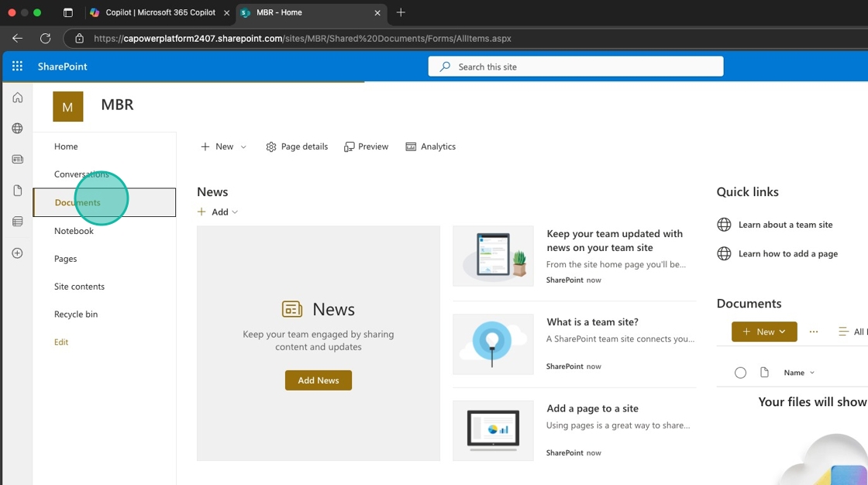868x485 pixels.
Task: Expand the Add dropdown under News
Action: pyautogui.click(x=218, y=212)
